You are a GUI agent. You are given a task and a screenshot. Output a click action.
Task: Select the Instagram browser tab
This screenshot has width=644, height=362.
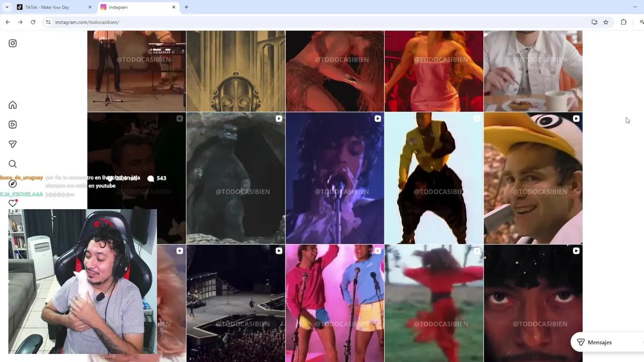pyautogui.click(x=138, y=7)
